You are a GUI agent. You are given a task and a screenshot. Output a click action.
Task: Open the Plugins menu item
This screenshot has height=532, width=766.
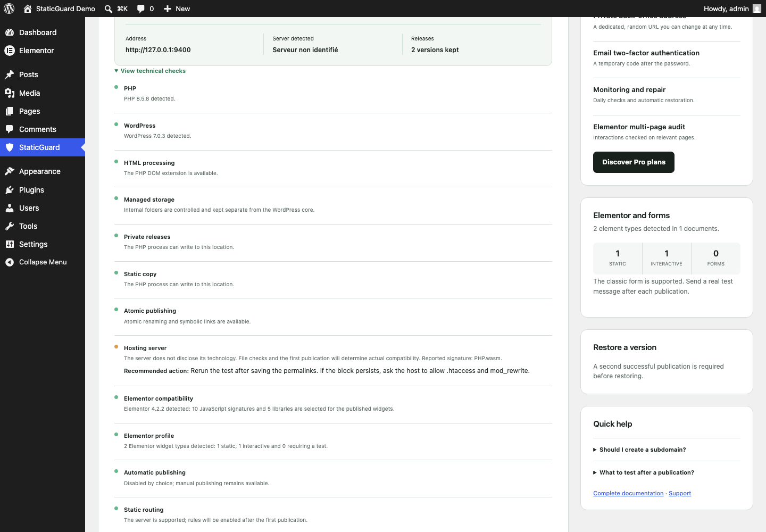pos(43,190)
